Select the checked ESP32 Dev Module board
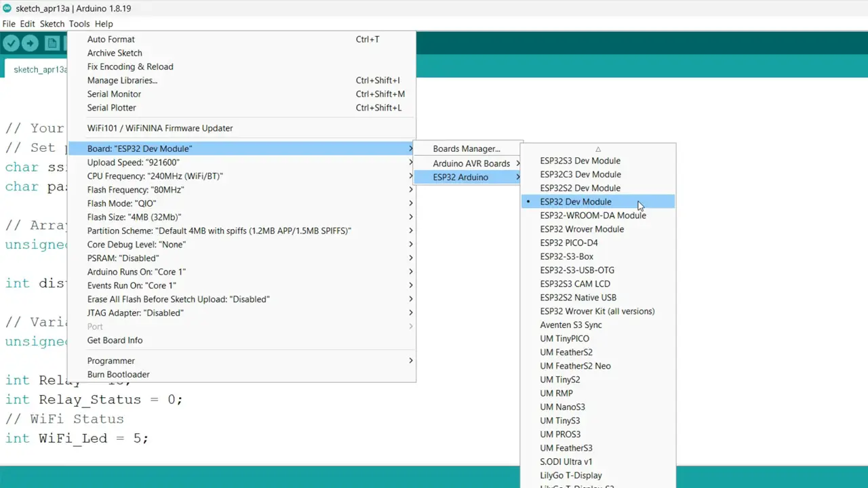The width and height of the screenshot is (868, 488). [597, 201]
